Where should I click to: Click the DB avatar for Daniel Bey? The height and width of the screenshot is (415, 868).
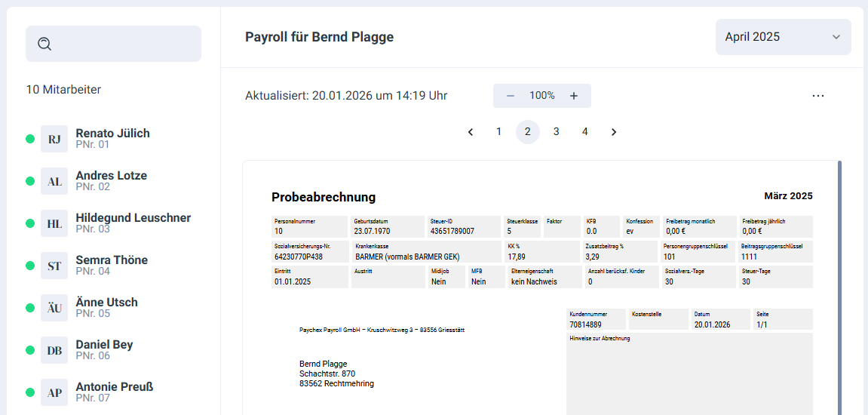[x=54, y=350]
